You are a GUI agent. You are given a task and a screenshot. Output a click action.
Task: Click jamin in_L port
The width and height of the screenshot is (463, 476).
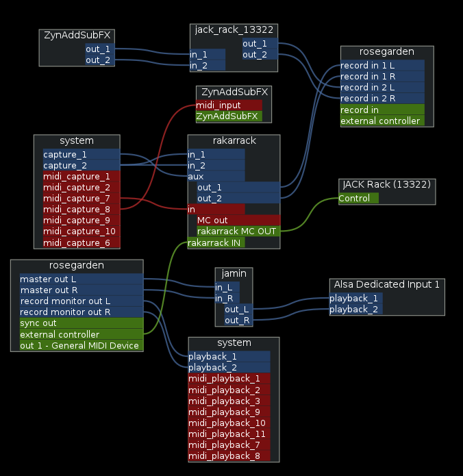[227, 287]
